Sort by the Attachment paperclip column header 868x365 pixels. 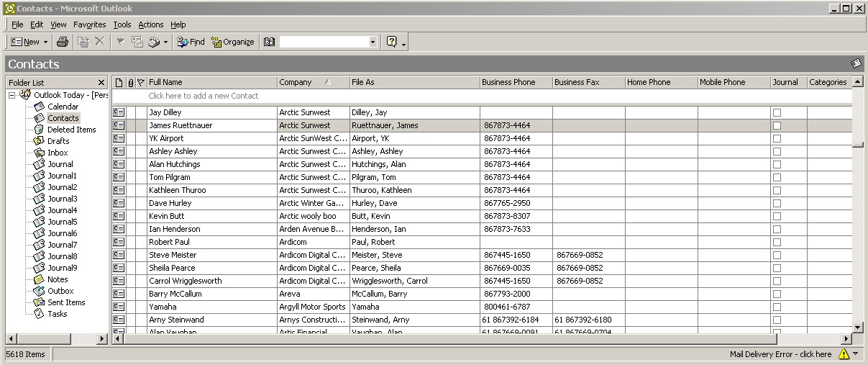pos(130,82)
